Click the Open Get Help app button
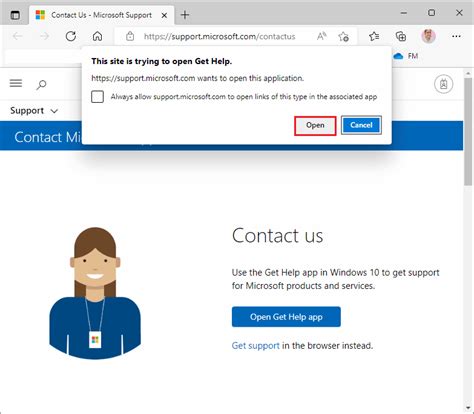This screenshot has width=474, height=414. click(x=286, y=317)
